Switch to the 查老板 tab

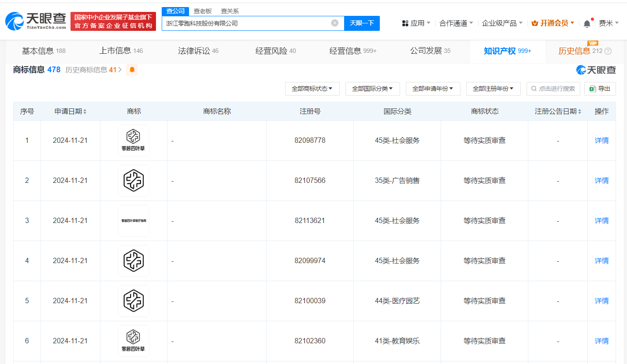(x=202, y=11)
